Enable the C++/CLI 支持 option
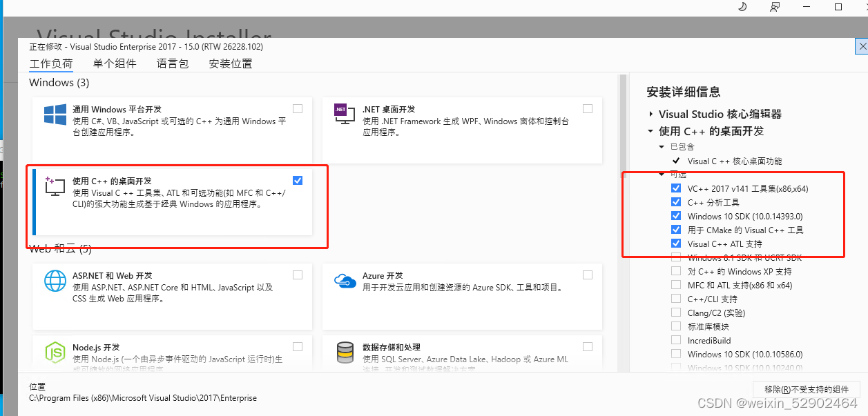 676,299
